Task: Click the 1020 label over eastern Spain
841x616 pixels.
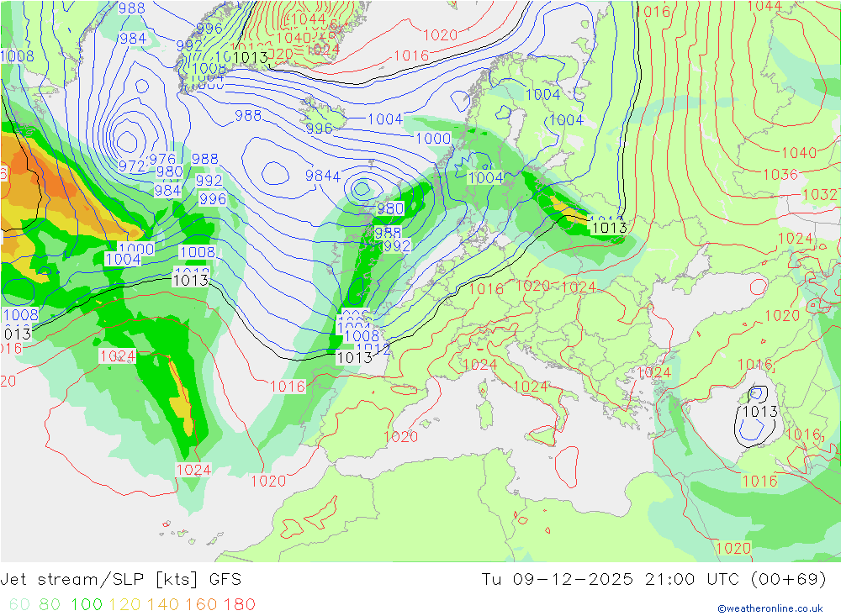Action: point(400,436)
